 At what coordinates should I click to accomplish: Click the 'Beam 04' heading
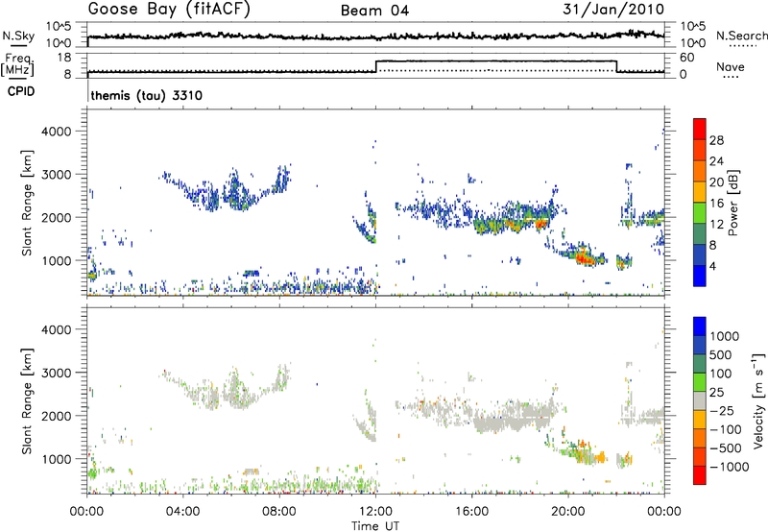pyautogui.click(x=374, y=11)
